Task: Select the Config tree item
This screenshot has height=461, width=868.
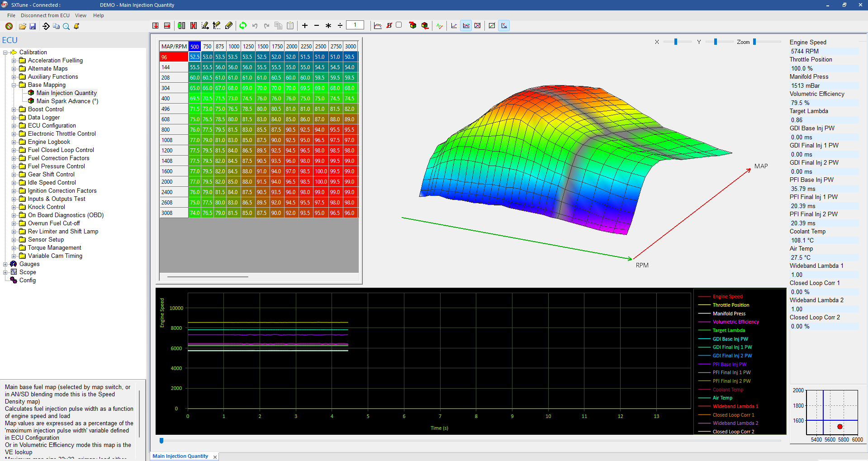Action: 28,280
